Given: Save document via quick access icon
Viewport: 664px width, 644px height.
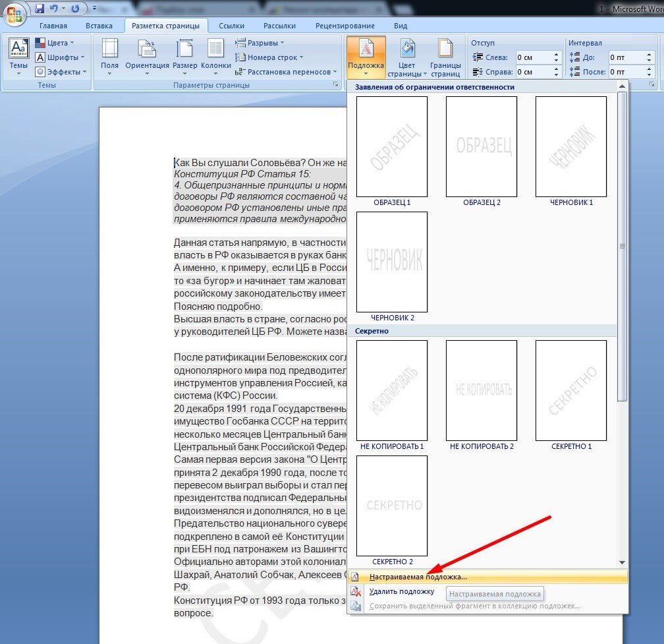Looking at the screenshot, I should (x=40, y=8).
